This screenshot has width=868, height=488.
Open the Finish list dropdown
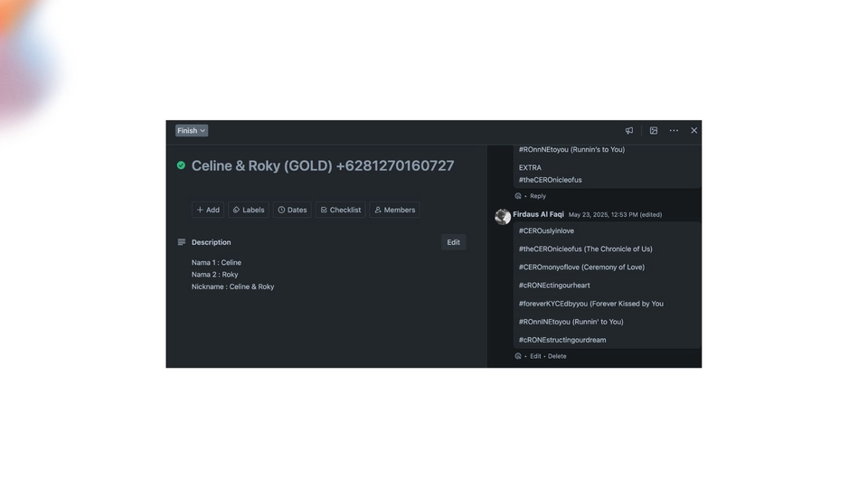(191, 130)
